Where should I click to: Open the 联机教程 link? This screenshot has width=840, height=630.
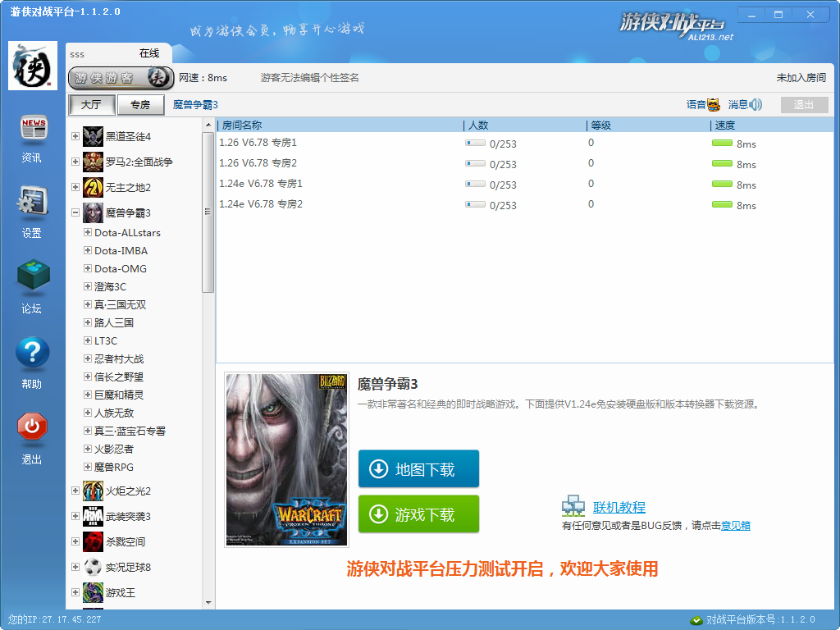[619, 507]
